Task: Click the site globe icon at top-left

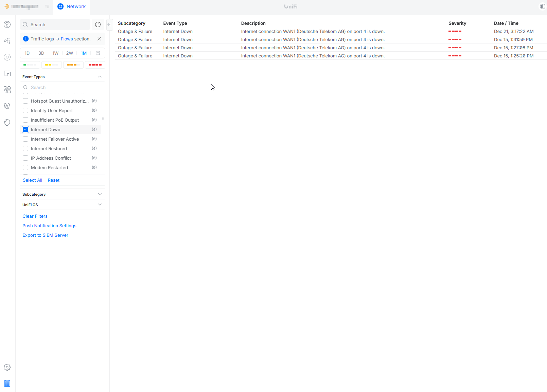Action: tap(7, 6)
